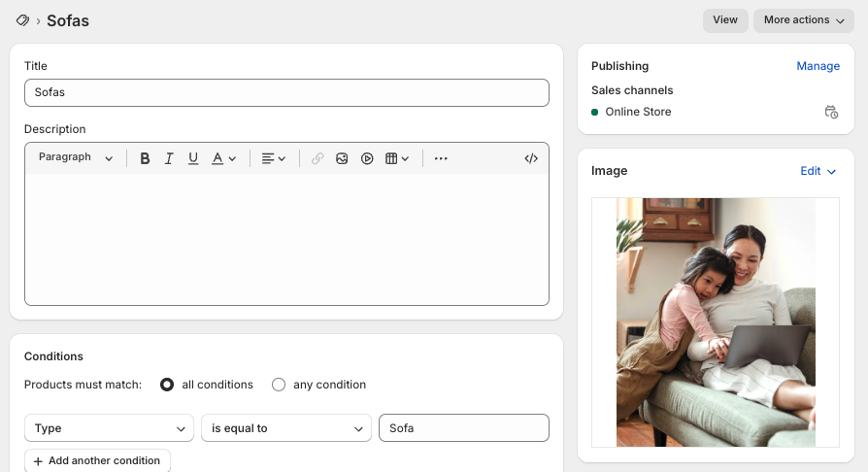Click the Online Store sales channel text

638,112
